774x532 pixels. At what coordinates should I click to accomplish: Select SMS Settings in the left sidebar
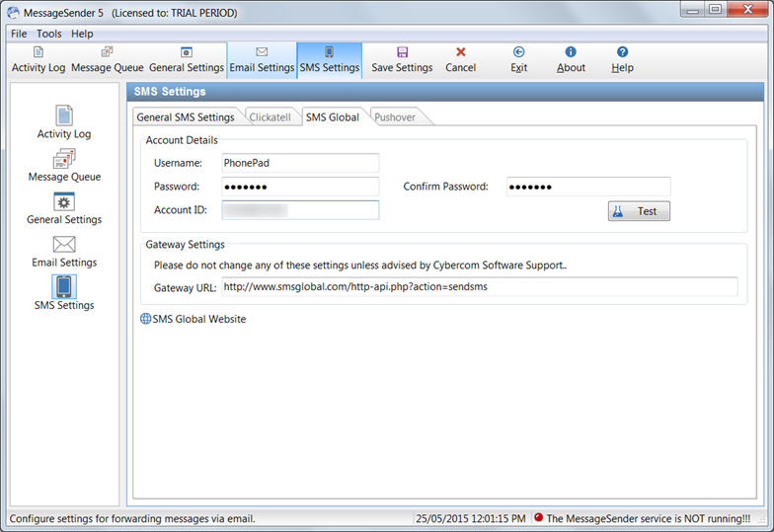click(x=64, y=292)
